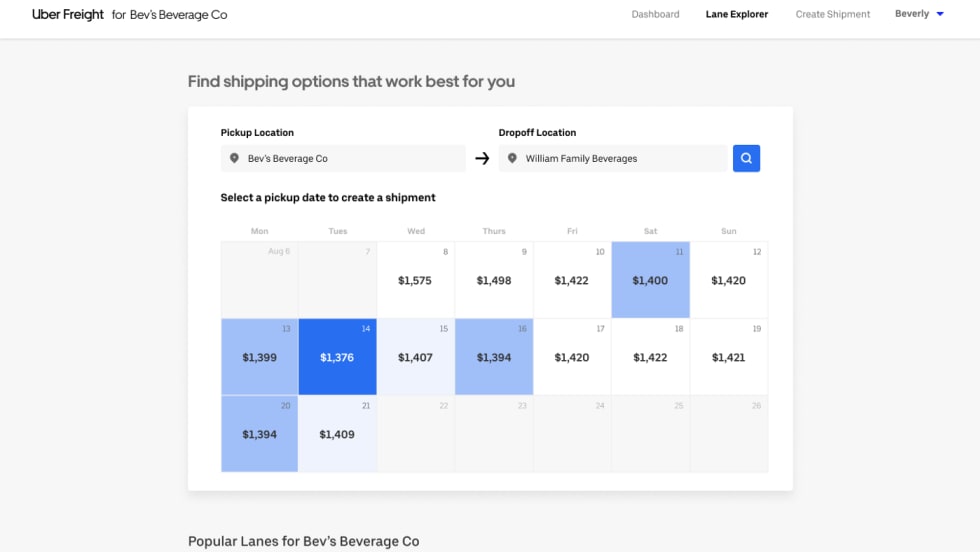The image size is (980, 552).
Task: Select the 14th at $1,376
Action: [x=337, y=357]
